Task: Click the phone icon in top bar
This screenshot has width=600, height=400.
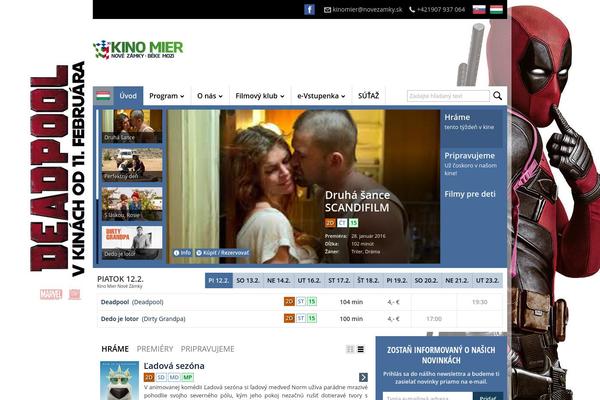Action: pyautogui.click(x=412, y=10)
